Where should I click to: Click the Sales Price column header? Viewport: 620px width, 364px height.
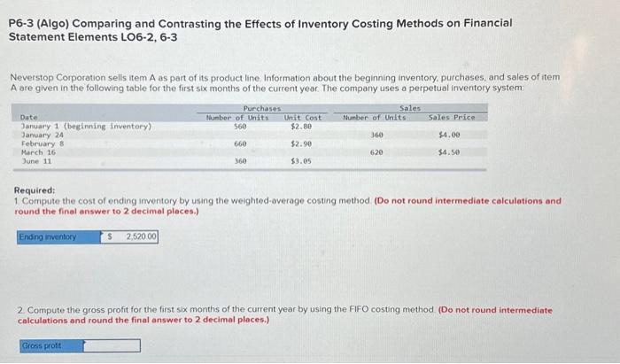pos(452,118)
